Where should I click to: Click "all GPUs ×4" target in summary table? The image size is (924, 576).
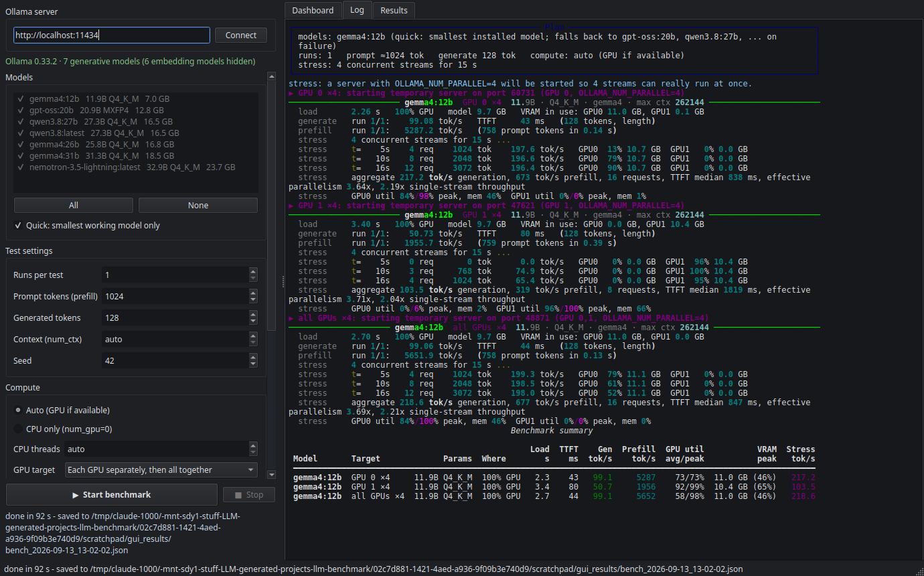coord(378,496)
